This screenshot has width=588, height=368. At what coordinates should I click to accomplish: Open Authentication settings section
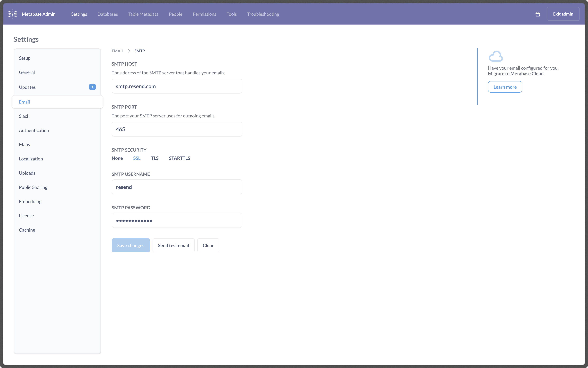(57, 131)
